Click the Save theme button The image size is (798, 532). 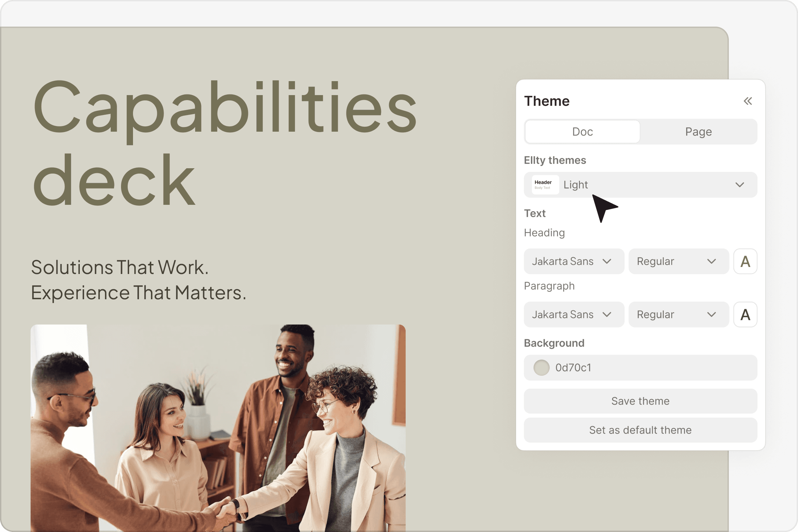click(x=641, y=401)
